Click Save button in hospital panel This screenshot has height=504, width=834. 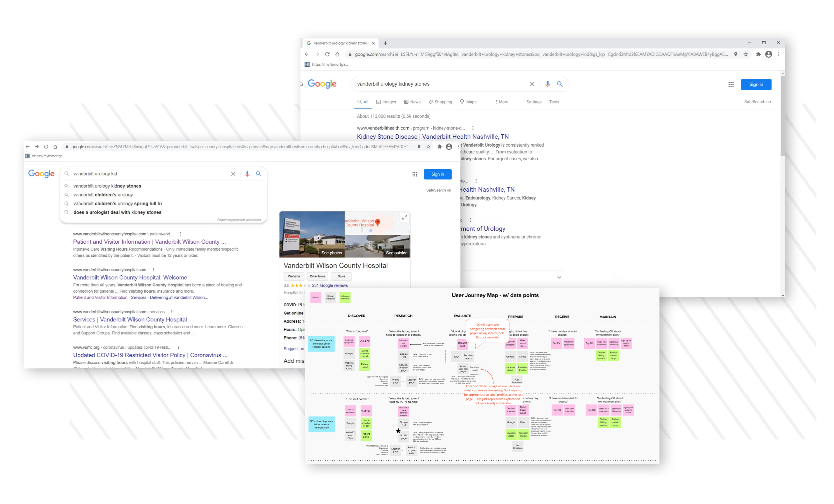pos(341,276)
